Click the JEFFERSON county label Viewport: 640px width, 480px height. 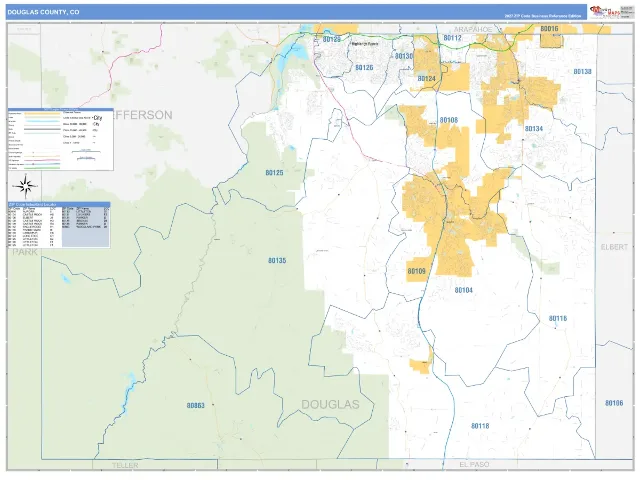tap(143, 115)
